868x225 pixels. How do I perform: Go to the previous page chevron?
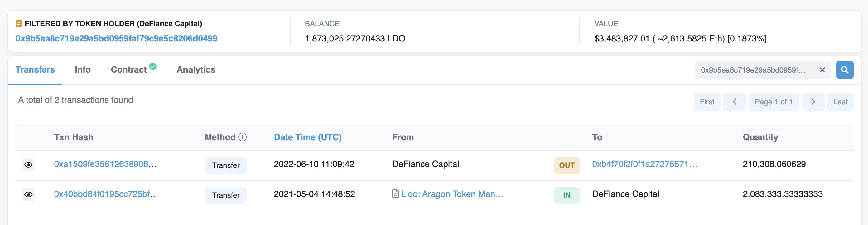click(734, 102)
